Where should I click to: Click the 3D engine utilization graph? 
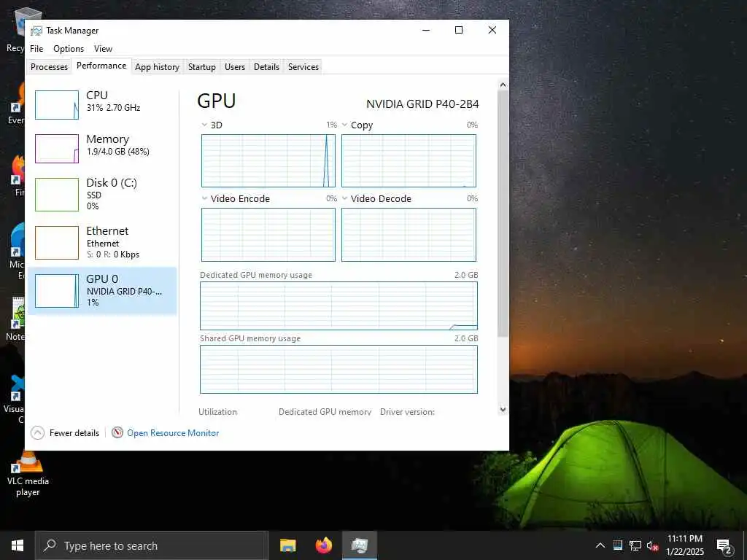click(268, 160)
